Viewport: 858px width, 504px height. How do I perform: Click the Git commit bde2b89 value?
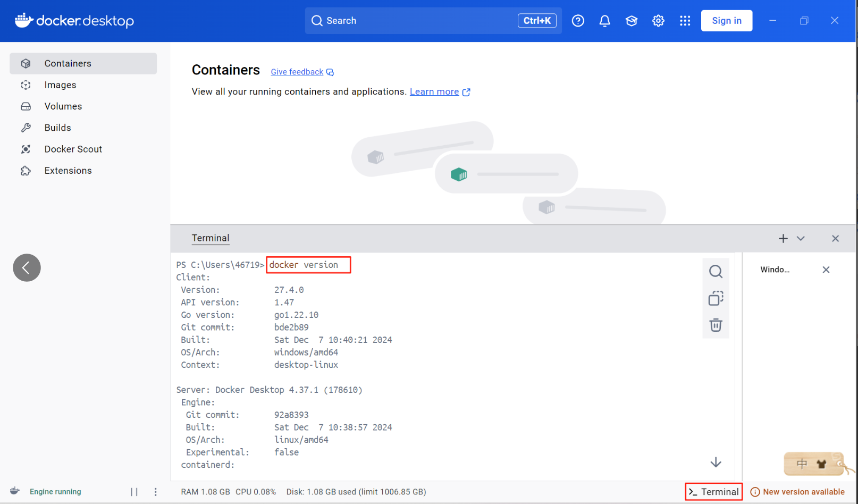[x=291, y=327]
